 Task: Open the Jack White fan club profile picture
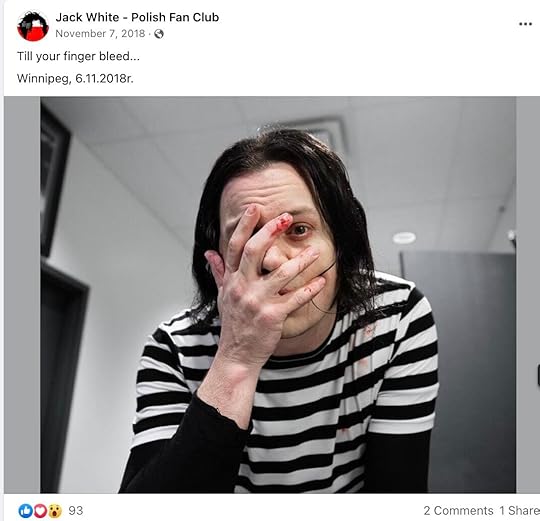(x=33, y=26)
